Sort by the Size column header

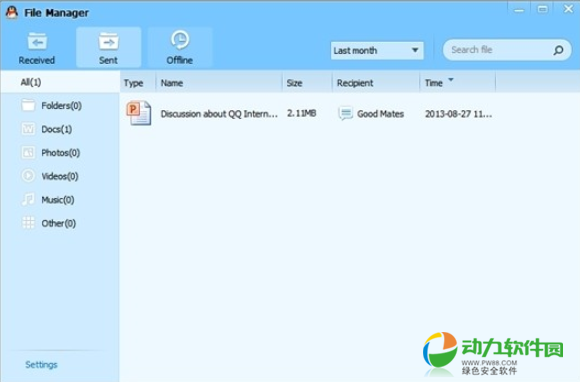pyautogui.click(x=307, y=83)
